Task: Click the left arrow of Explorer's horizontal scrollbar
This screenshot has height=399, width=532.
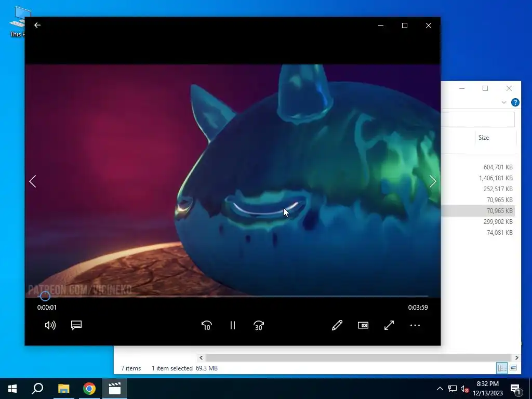Action: pos(201,357)
